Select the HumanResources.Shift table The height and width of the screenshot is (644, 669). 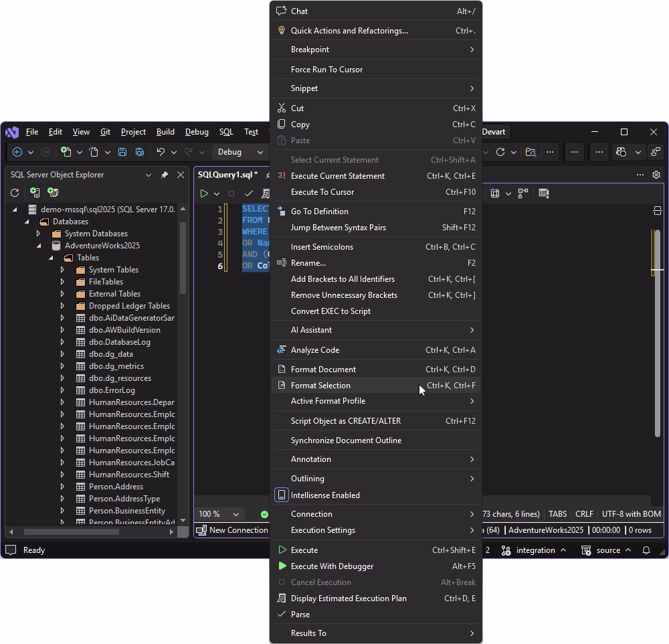129,475
